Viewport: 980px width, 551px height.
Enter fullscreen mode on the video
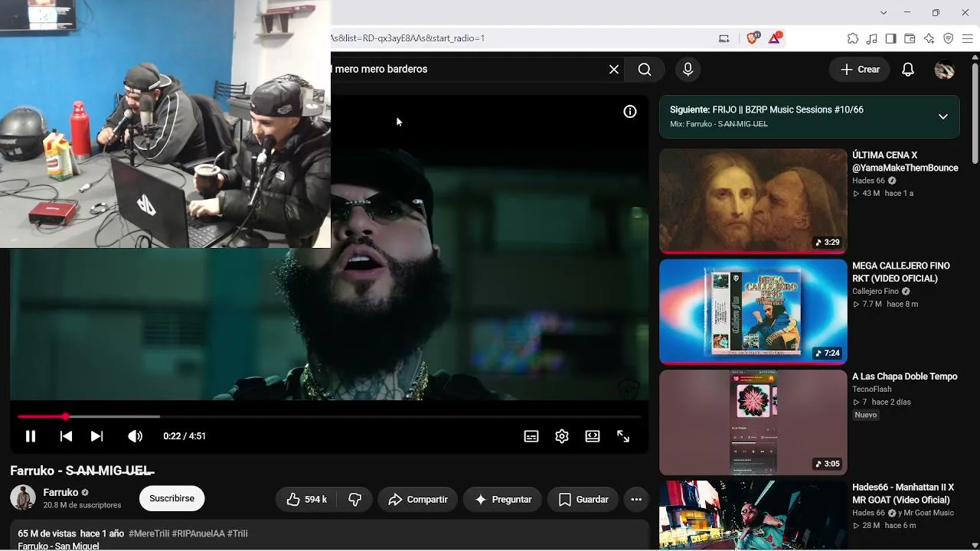[x=623, y=436]
